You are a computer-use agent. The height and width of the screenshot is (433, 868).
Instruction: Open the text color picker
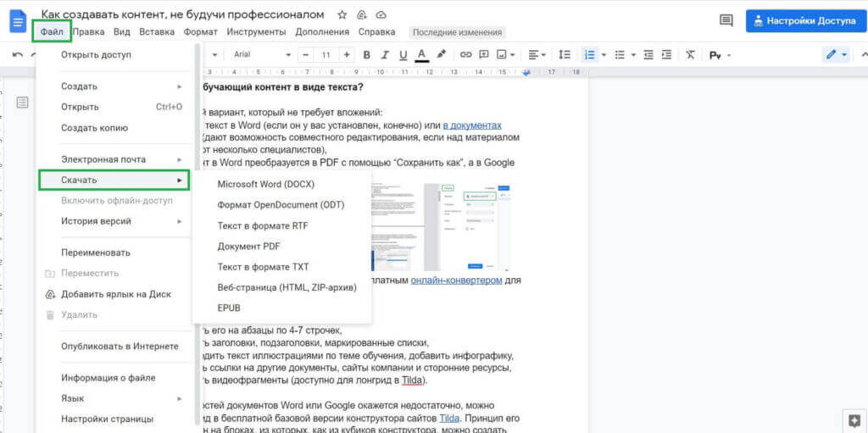click(x=422, y=55)
